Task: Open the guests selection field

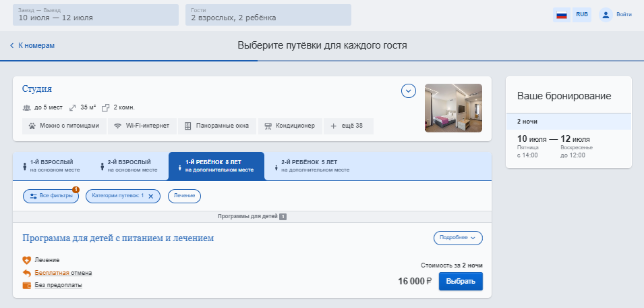Action: tap(268, 15)
